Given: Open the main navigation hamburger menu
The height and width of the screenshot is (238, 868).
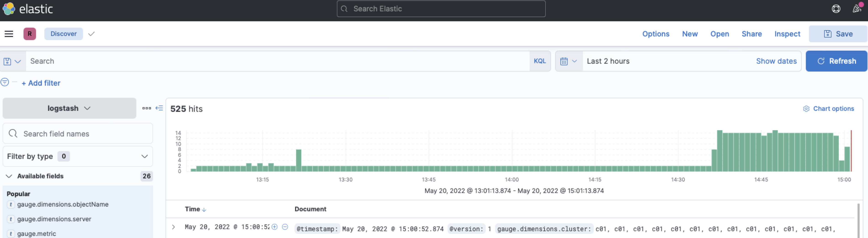Looking at the screenshot, I should [x=9, y=34].
